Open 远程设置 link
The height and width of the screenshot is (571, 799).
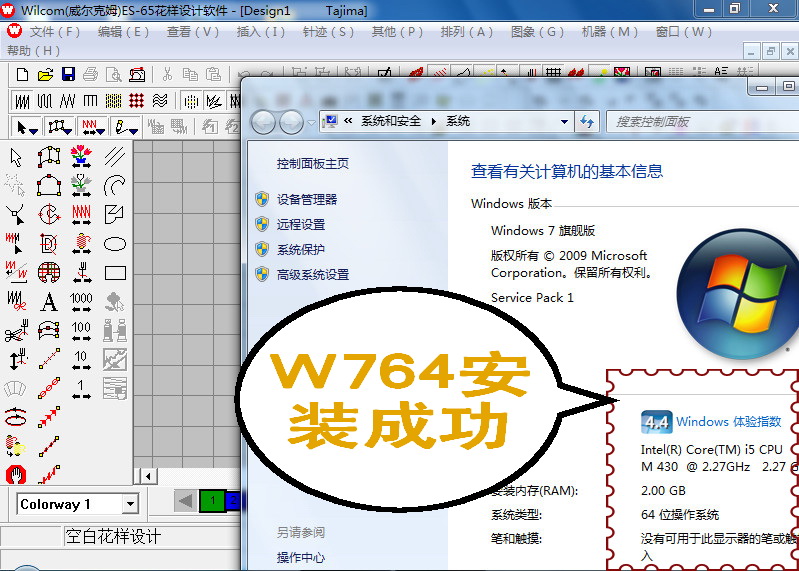click(301, 224)
